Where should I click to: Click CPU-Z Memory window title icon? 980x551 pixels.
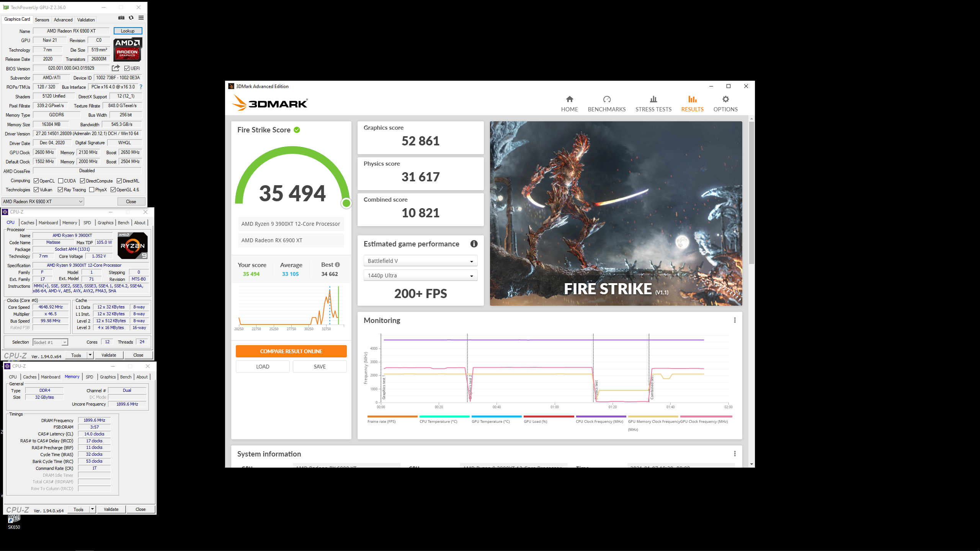pyautogui.click(x=7, y=366)
